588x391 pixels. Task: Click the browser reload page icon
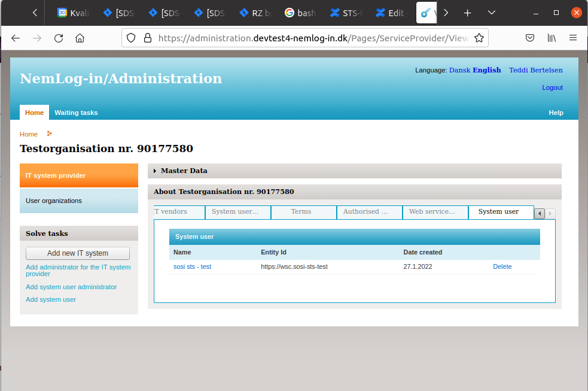coord(59,38)
